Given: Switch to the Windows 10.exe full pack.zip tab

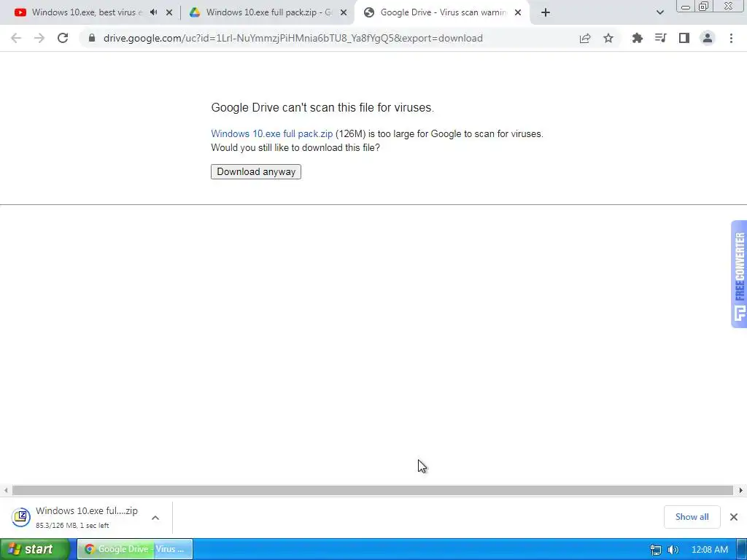Looking at the screenshot, I should 268,12.
